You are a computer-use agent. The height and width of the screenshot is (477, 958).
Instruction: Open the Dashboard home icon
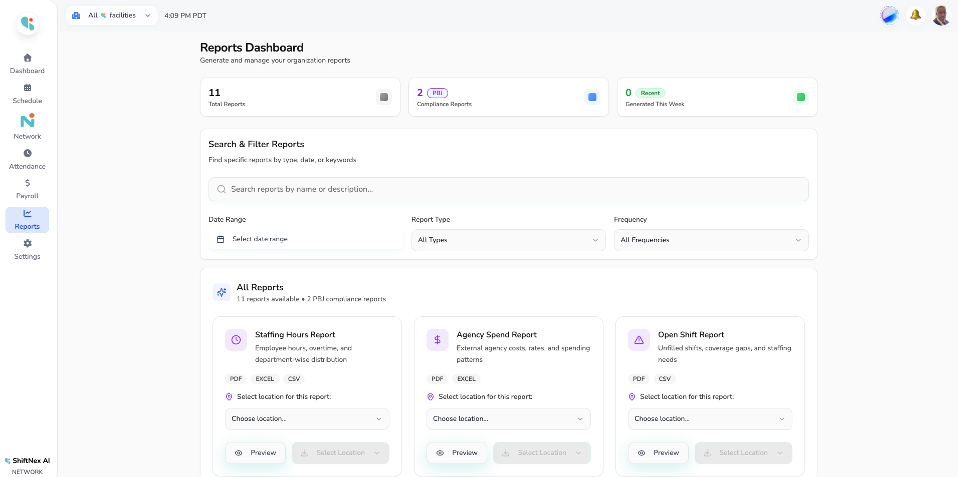coord(27,57)
